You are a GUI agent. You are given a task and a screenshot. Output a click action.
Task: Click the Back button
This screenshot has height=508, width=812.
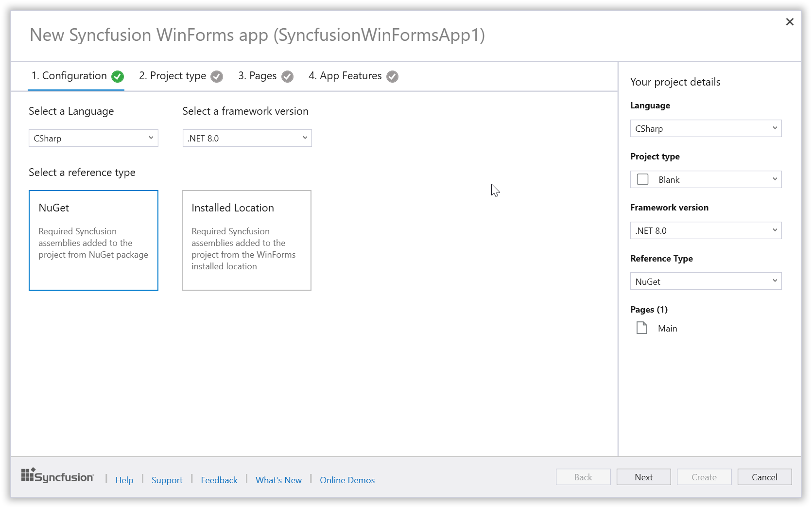click(583, 477)
